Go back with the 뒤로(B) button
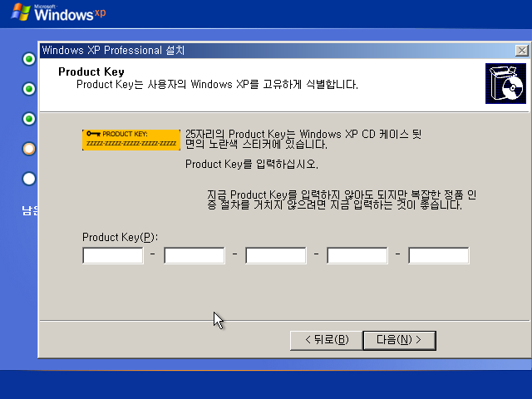Image resolution: width=532 pixels, height=399 pixels. point(327,340)
